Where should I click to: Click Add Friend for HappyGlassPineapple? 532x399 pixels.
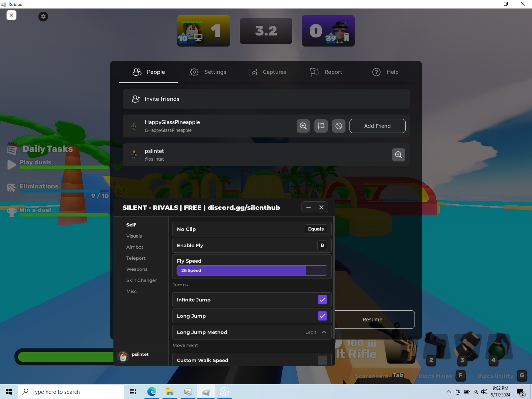click(x=377, y=126)
